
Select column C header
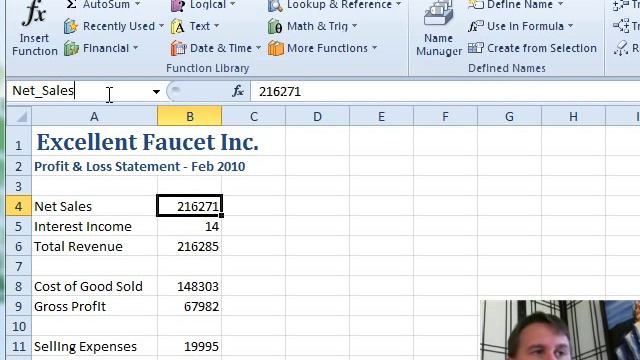253,117
